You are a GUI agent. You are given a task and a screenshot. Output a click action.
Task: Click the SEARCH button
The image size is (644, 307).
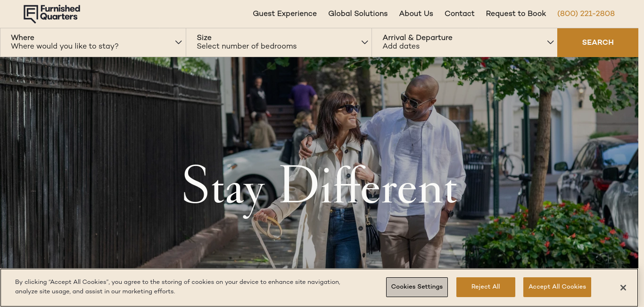pyautogui.click(x=598, y=42)
